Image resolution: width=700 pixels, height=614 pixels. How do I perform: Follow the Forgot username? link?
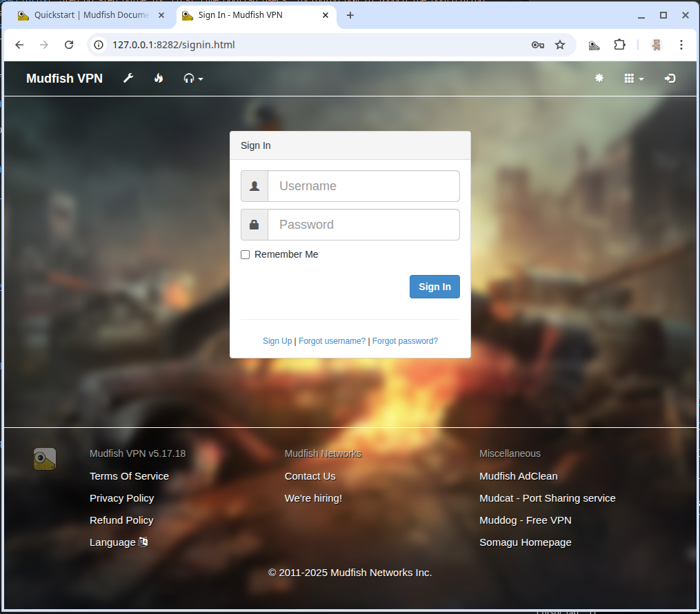(332, 341)
